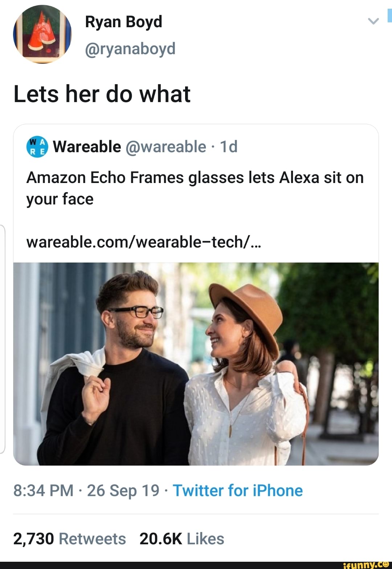
Task: View the 20.6K Likes list
Action: click(181, 539)
